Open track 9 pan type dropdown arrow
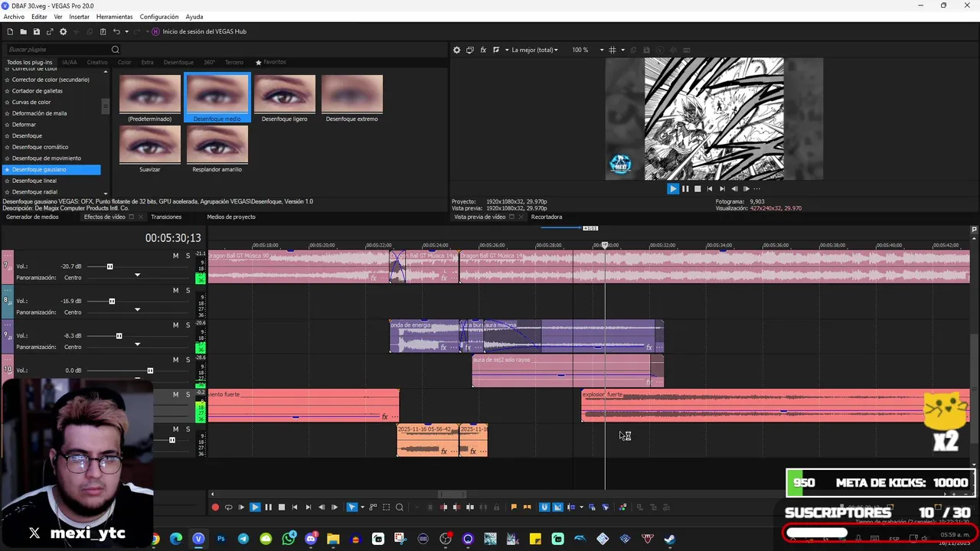This screenshot has width=980, height=551. [137, 344]
